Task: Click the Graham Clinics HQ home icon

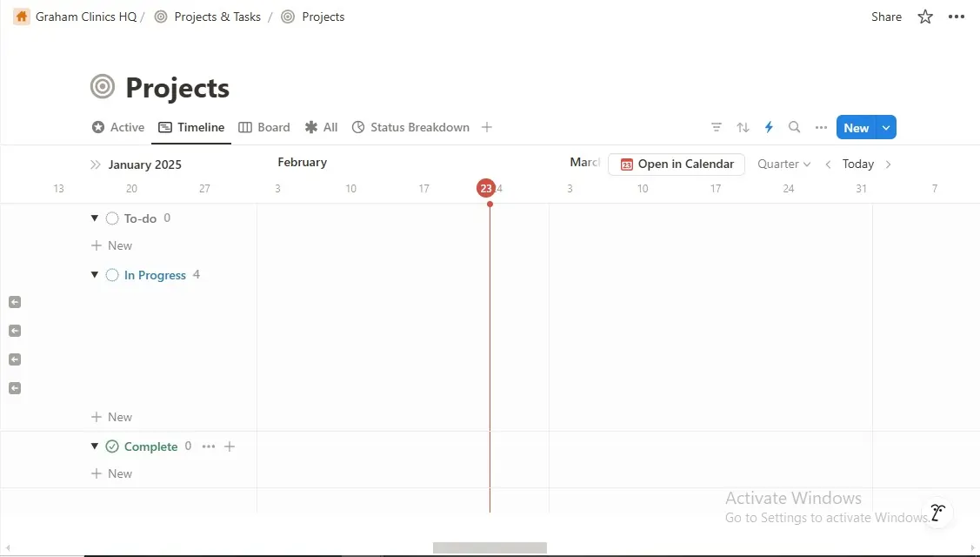Action: click(x=22, y=17)
